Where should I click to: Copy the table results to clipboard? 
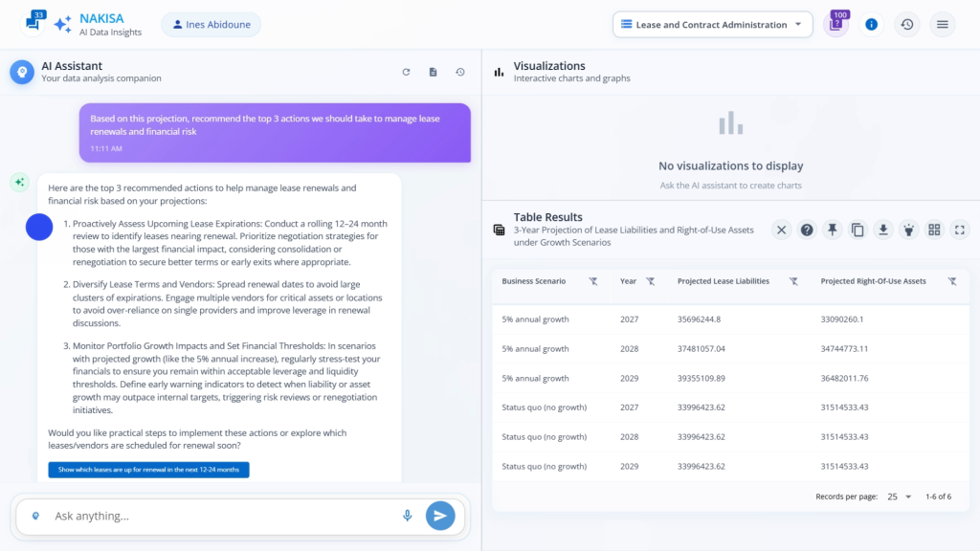[x=857, y=230]
